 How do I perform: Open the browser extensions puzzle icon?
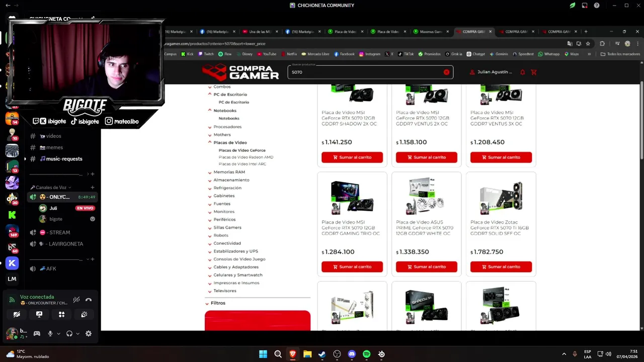[602, 44]
